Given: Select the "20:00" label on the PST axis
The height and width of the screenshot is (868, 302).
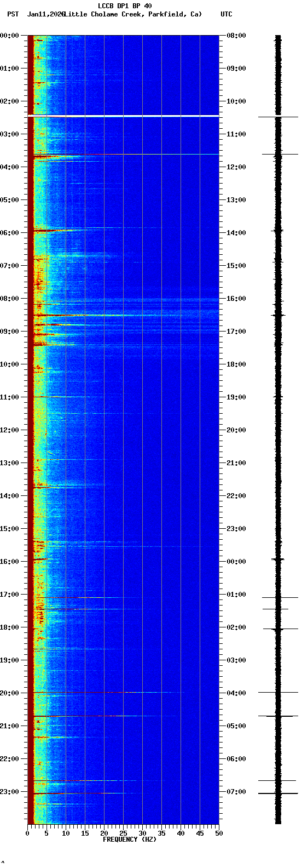Looking at the screenshot, I should tap(9, 693).
